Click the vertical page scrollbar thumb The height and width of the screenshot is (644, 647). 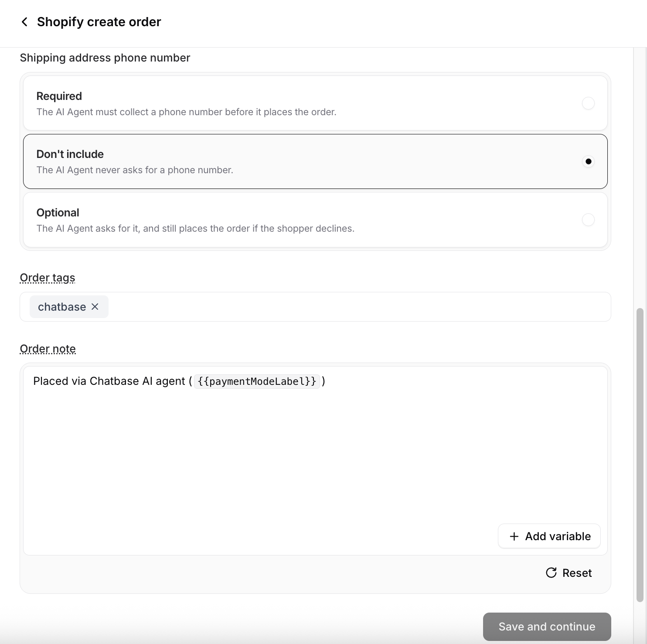(x=640, y=455)
